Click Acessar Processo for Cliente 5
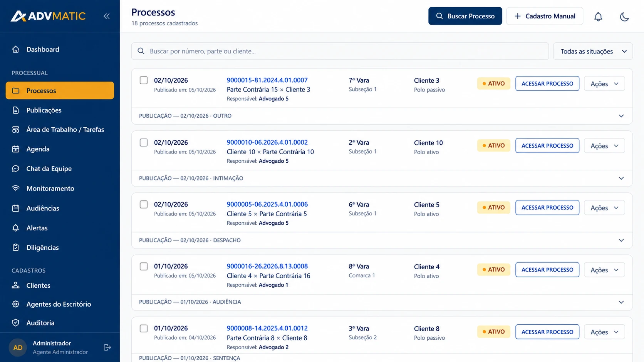 click(x=547, y=207)
